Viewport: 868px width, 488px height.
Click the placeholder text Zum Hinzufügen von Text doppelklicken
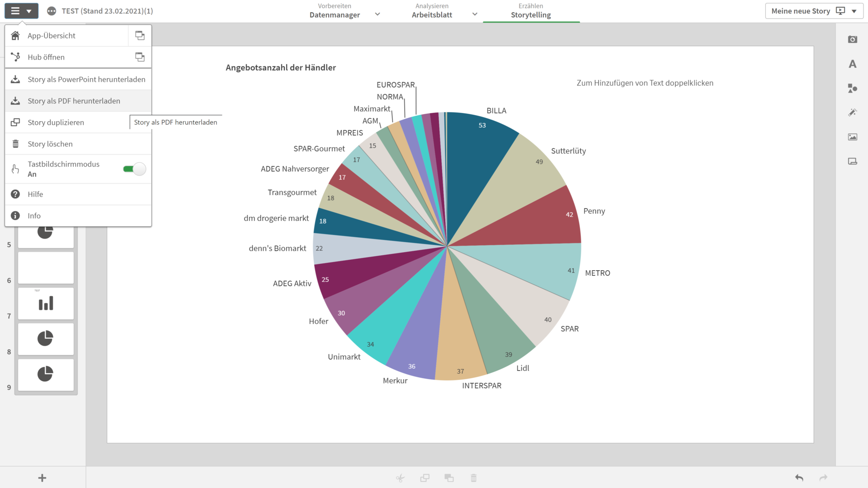coord(645,83)
